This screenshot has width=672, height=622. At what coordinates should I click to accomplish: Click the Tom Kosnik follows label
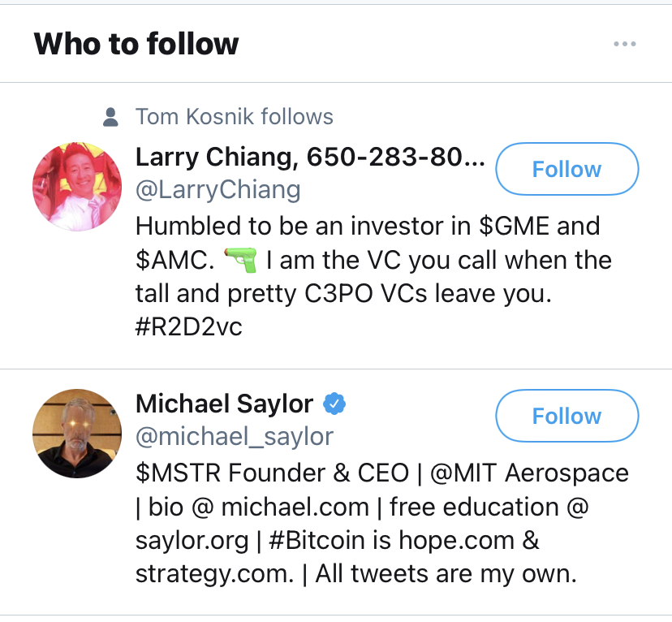click(x=234, y=117)
